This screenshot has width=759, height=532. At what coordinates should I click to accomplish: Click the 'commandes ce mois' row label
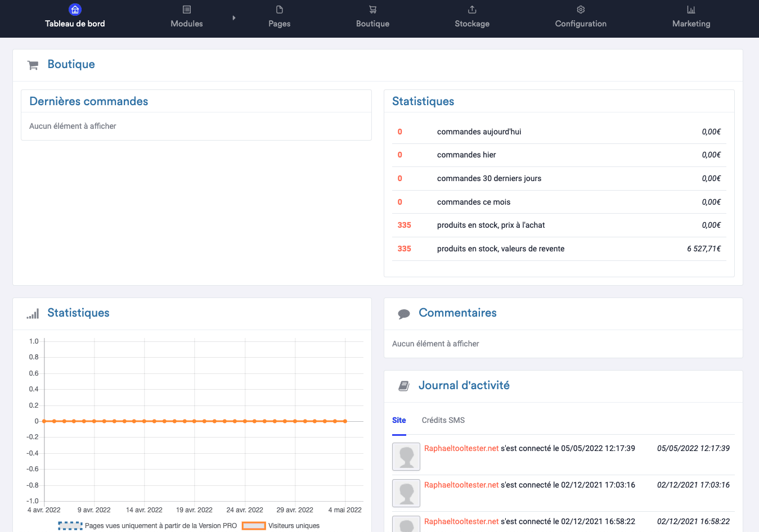[474, 202]
